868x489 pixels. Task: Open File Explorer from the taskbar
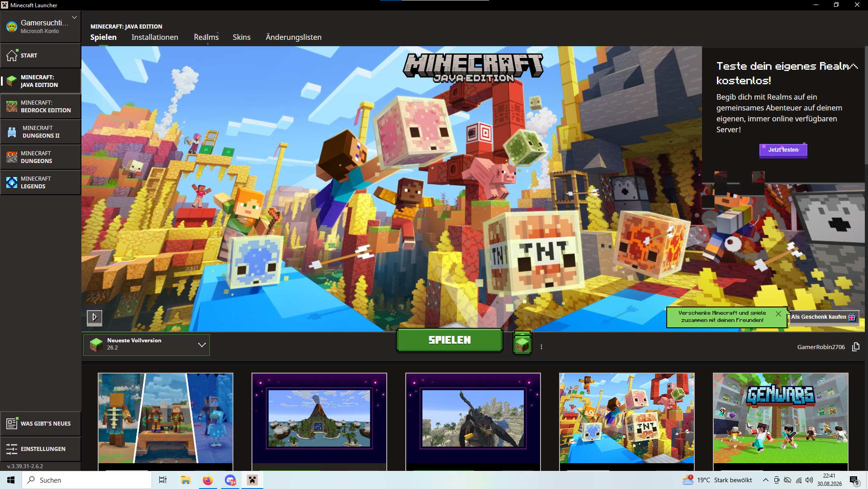[x=185, y=480]
